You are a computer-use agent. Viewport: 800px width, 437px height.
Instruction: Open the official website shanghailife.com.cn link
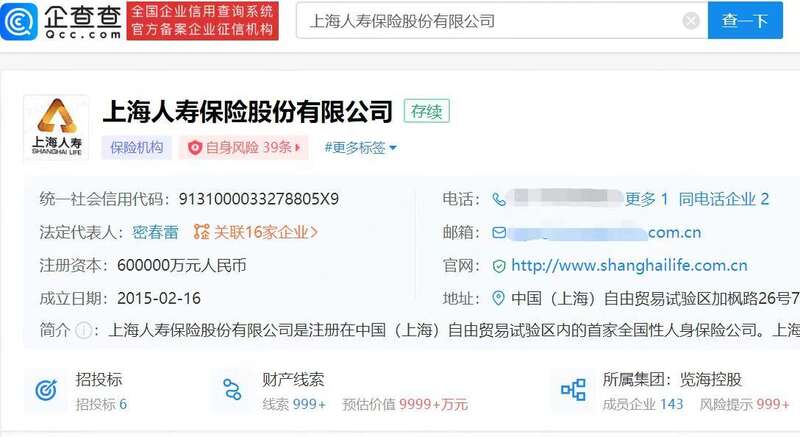point(629,265)
